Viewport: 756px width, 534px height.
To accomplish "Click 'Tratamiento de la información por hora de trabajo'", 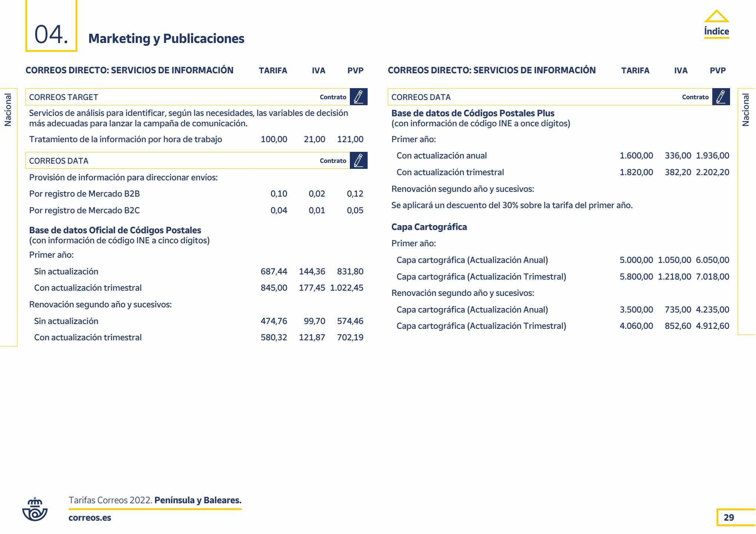I will (x=126, y=140).
